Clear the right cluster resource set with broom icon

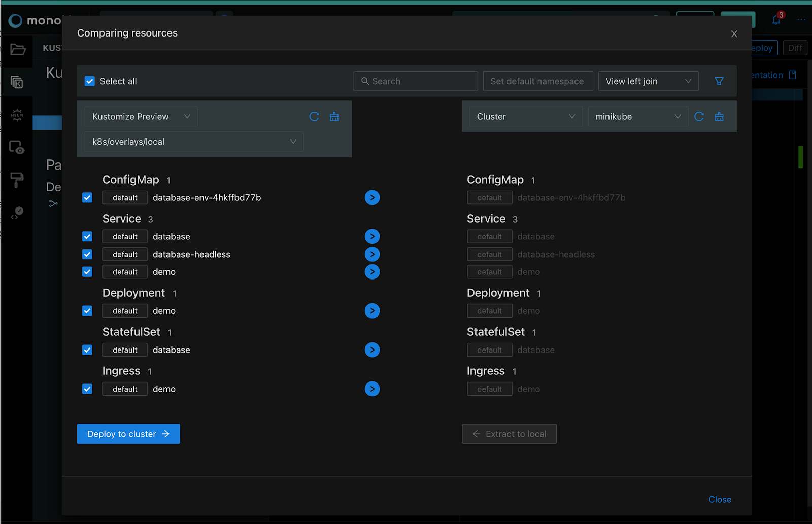pos(719,117)
